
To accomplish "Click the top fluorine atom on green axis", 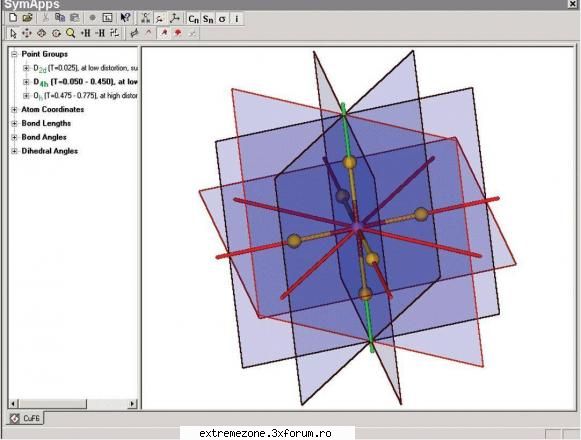I will [x=349, y=162].
